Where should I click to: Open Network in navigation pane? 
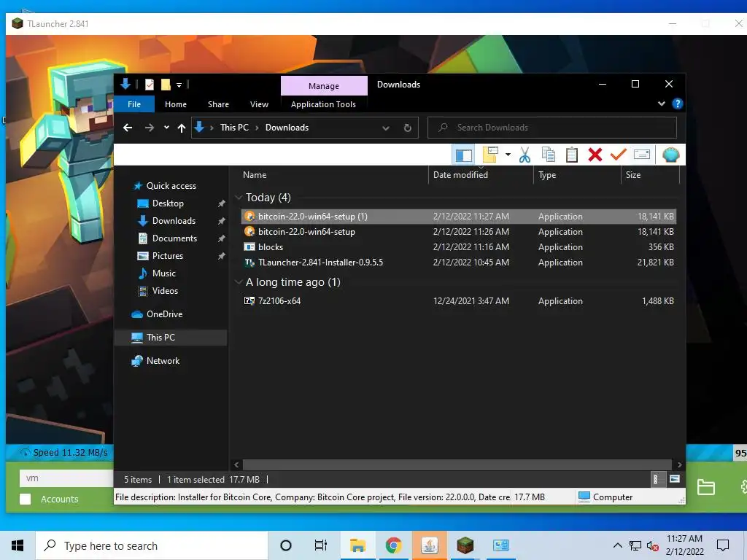(163, 361)
